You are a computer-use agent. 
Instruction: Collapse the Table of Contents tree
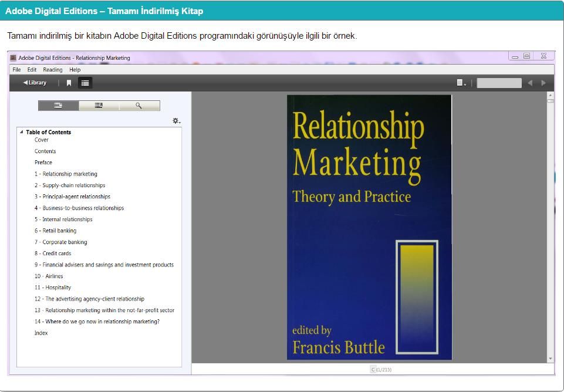22,132
